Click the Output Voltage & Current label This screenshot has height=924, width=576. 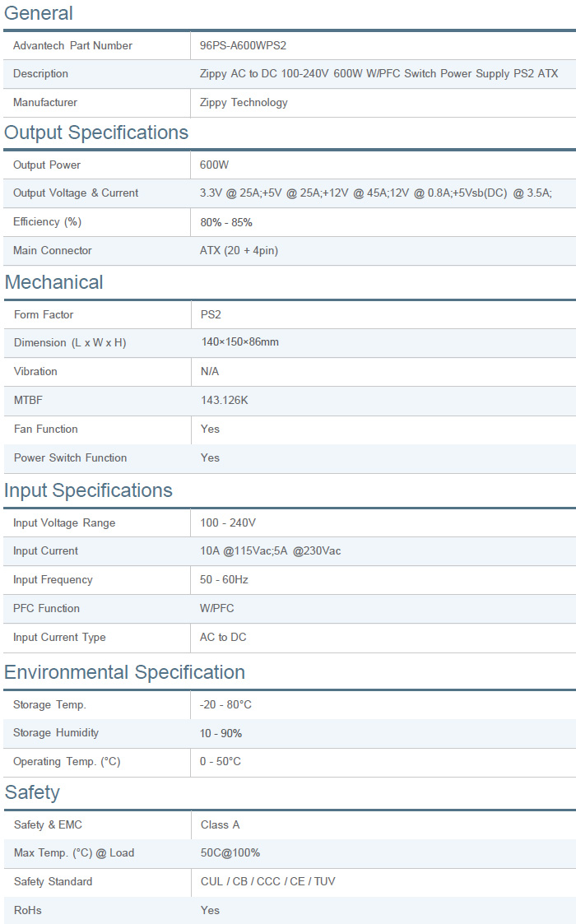coord(76,193)
